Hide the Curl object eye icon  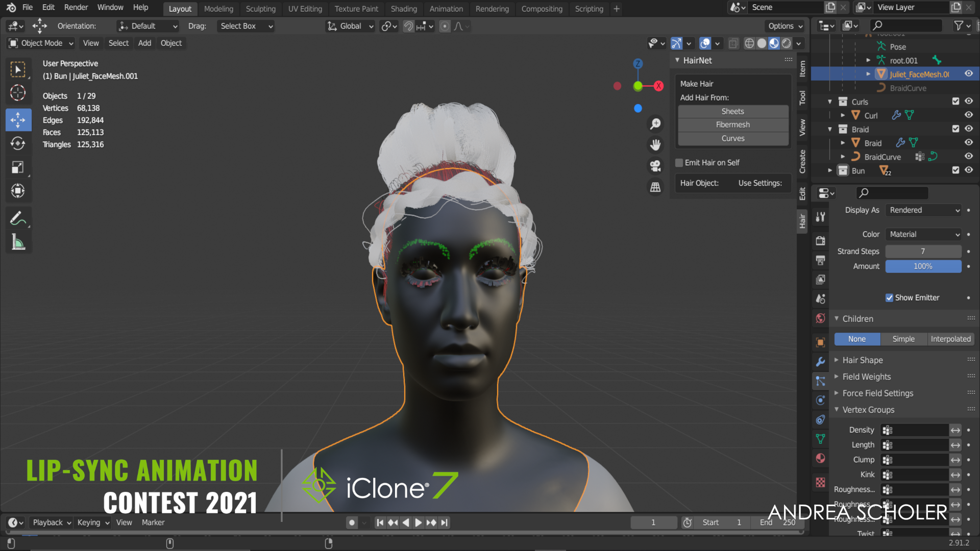tap(969, 115)
